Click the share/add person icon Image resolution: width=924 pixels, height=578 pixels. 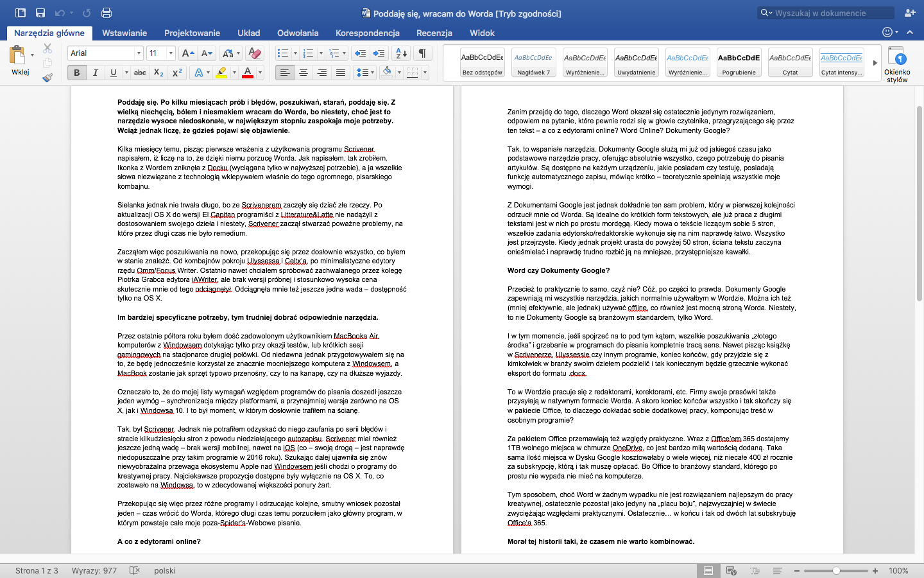(x=910, y=13)
